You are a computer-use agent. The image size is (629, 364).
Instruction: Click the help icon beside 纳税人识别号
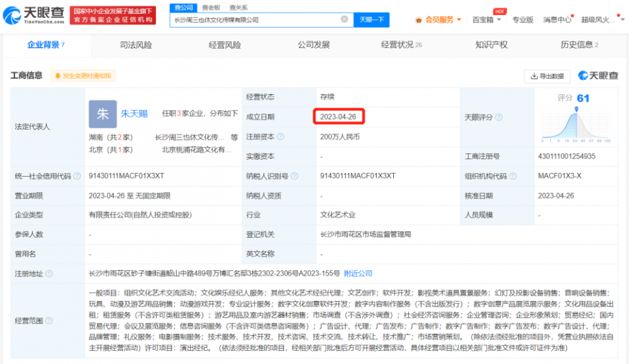[294, 176]
